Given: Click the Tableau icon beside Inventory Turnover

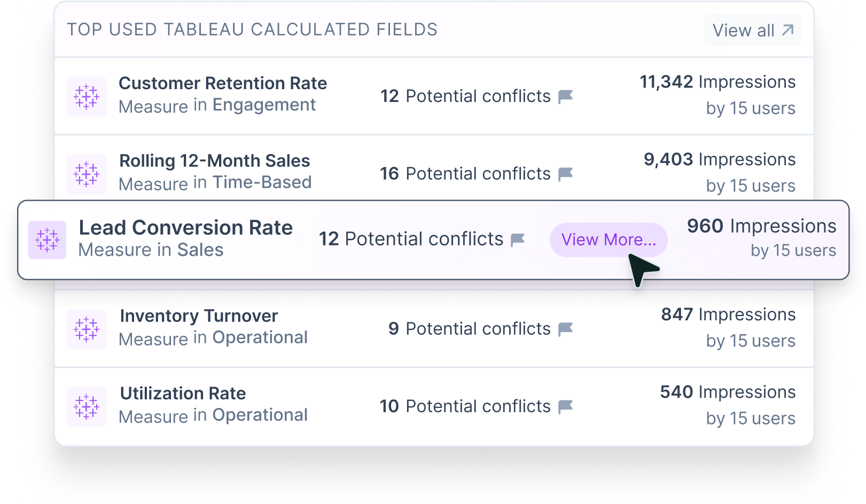Looking at the screenshot, I should pyautogui.click(x=86, y=329).
